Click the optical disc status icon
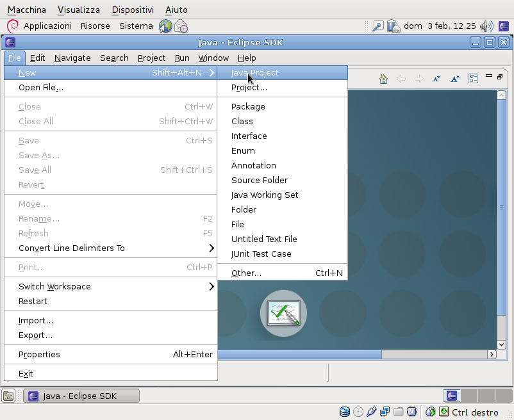The height and width of the screenshot is (420, 514). [358, 412]
